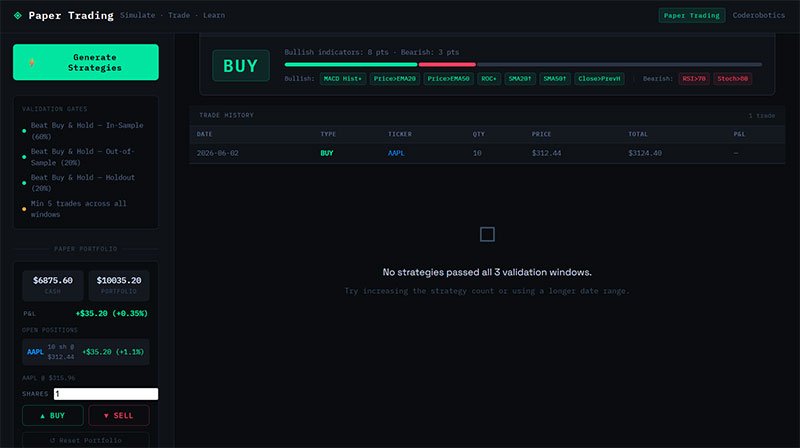Select the Stoch>80 bearish tag
Screen dimensions: 800x448
point(732,79)
